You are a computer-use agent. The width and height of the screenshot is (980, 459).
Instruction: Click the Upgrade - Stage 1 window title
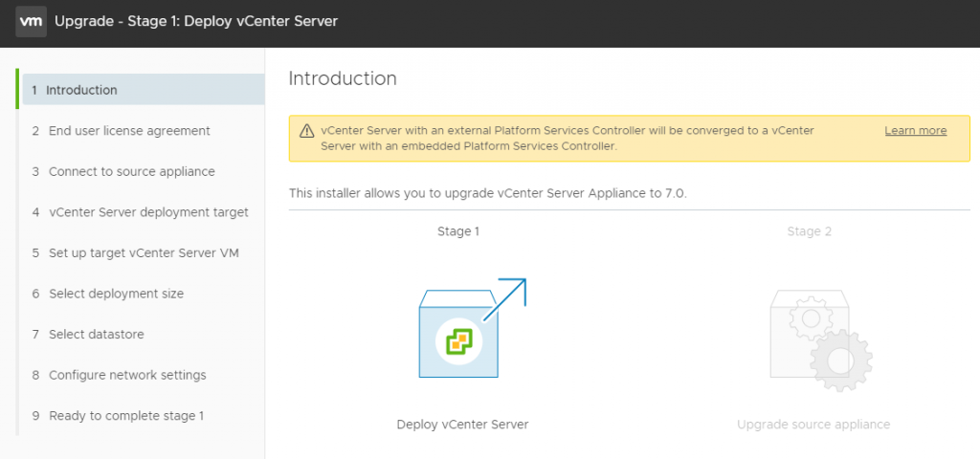coord(196,21)
